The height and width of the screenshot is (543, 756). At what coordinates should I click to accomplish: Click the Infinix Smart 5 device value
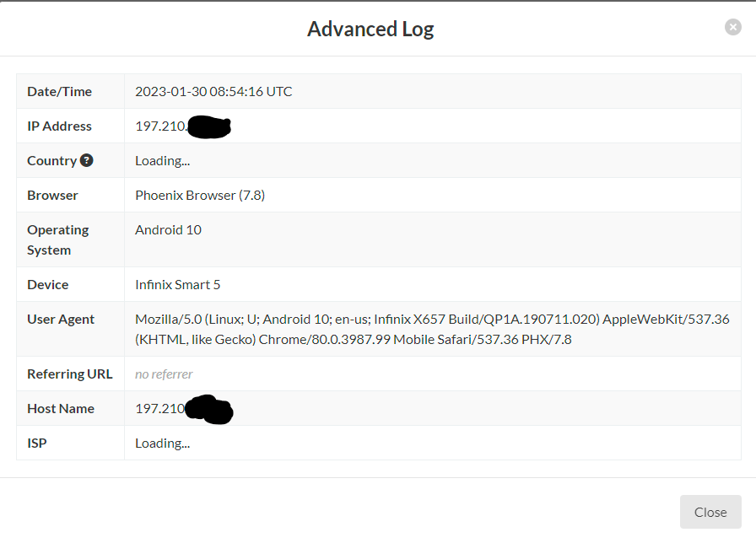177,285
